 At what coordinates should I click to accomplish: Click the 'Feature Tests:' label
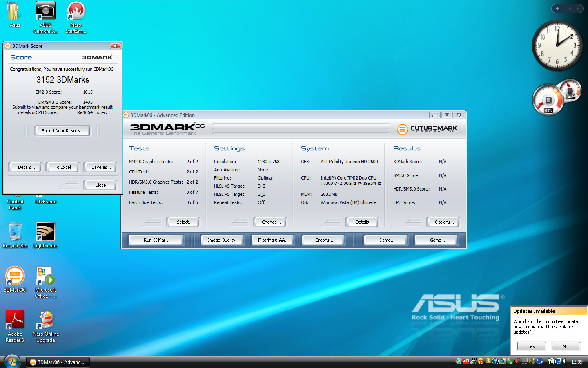click(x=143, y=192)
